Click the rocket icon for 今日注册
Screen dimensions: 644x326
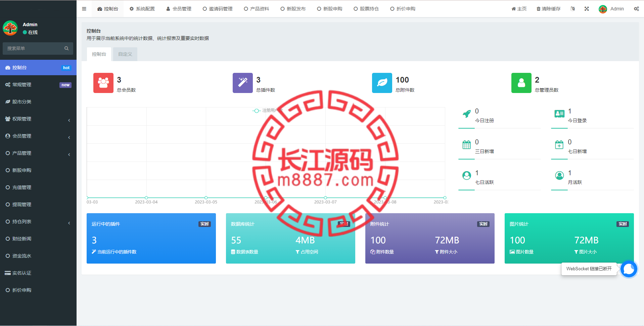click(467, 114)
